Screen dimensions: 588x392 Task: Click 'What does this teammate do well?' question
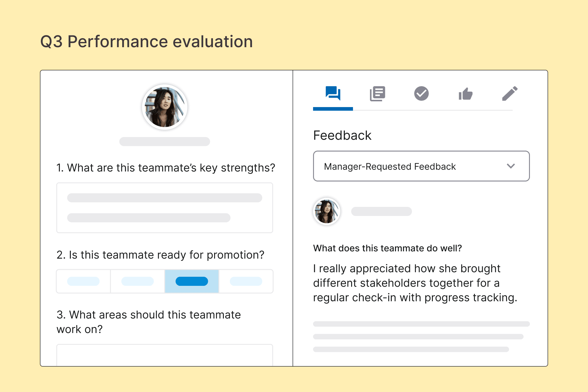pos(387,248)
